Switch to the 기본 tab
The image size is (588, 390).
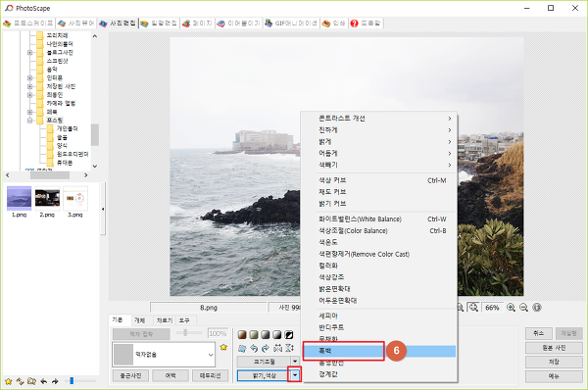click(x=119, y=319)
